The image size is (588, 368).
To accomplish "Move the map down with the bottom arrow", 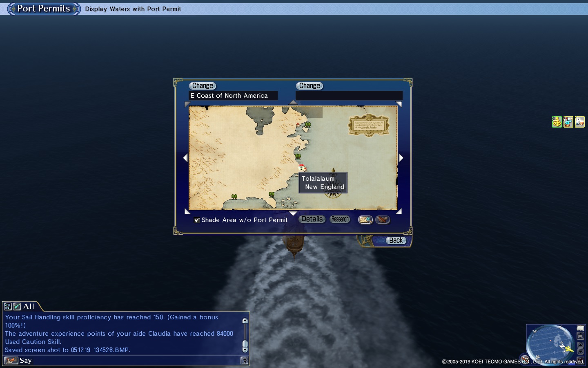I will tap(293, 213).
